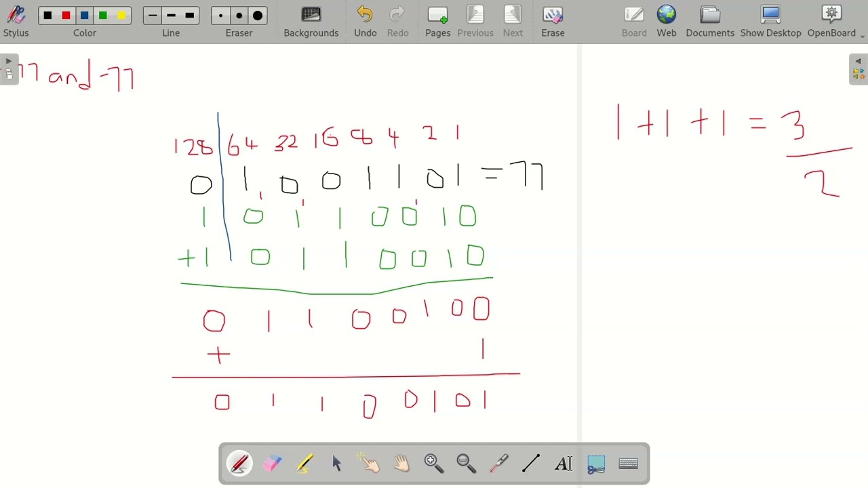The width and height of the screenshot is (868, 488).
Task: Expand the right side panel
Action: 859,69
